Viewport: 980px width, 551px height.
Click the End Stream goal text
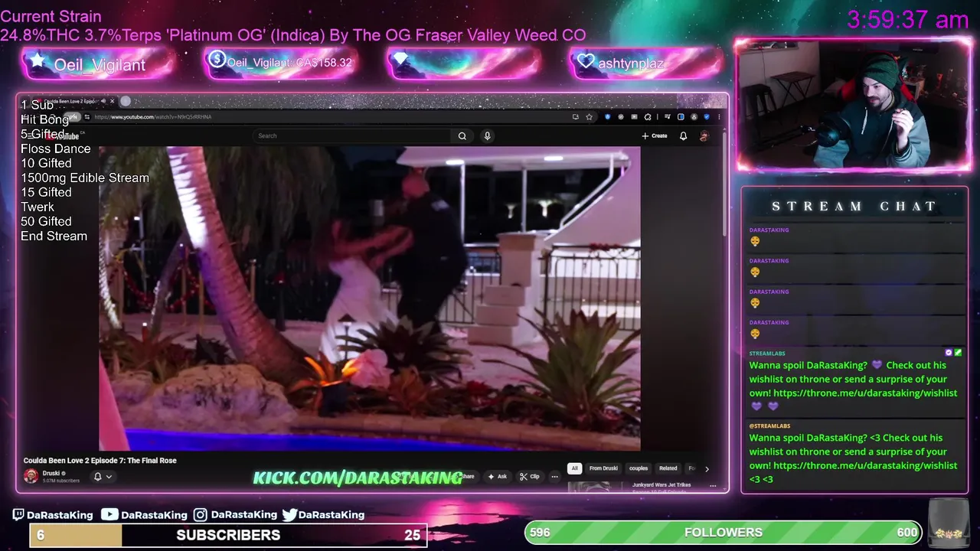pos(54,236)
